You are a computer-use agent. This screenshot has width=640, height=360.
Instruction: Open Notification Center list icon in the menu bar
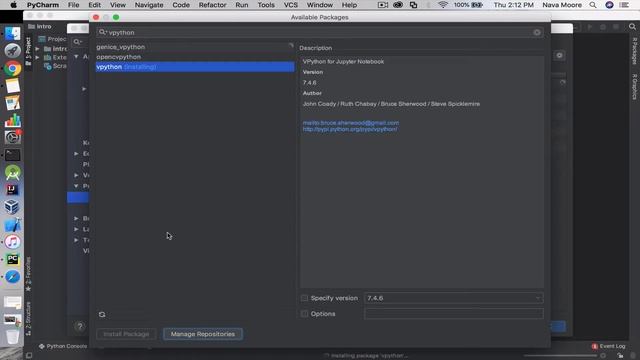[624, 5]
